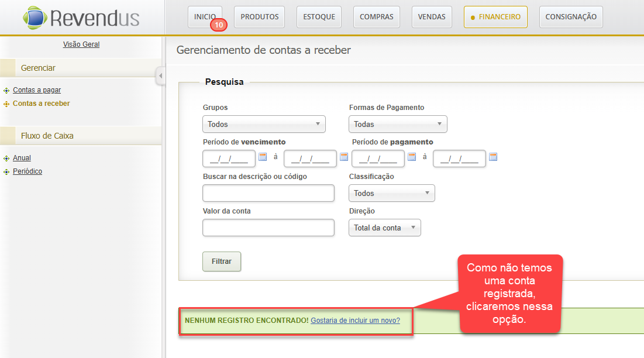Click the Periódico bullet icon
The image size is (644, 358).
pyautogui.click(x=6, y=171)
